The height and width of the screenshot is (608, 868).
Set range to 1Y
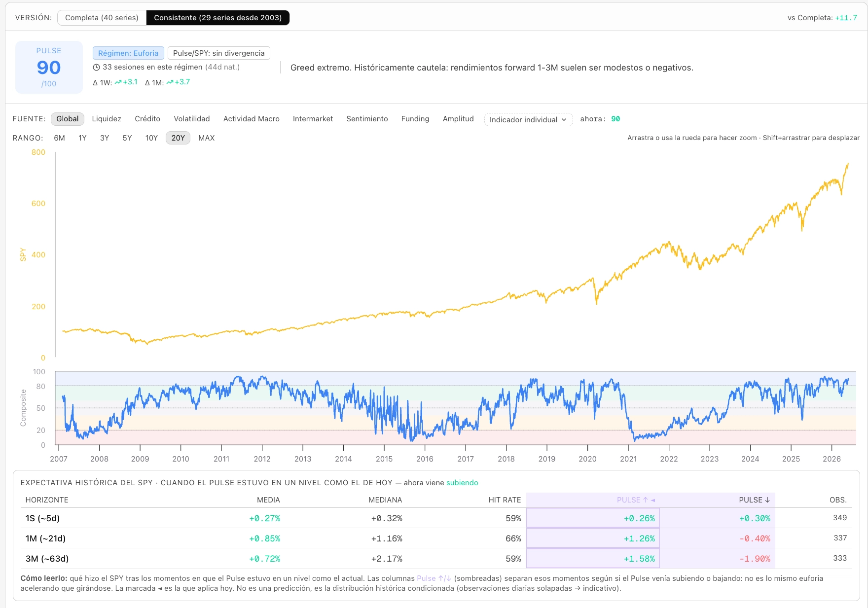tap(82, 138)
